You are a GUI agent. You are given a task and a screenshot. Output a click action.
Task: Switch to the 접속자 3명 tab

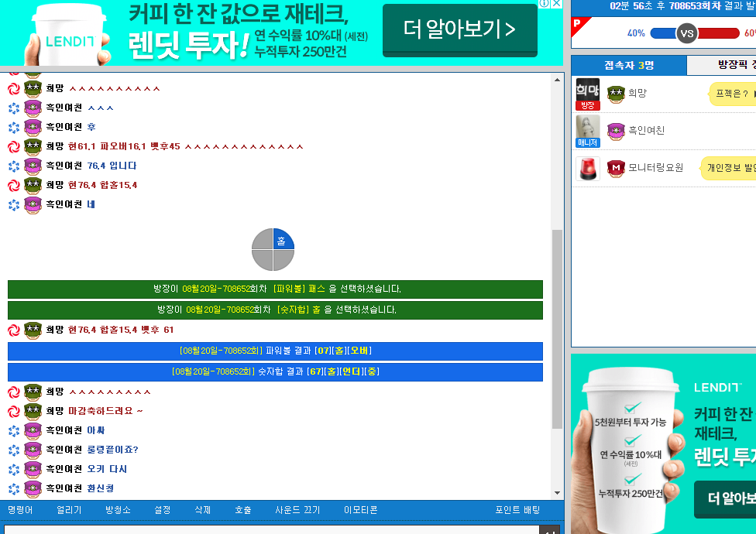pos(629,65)
